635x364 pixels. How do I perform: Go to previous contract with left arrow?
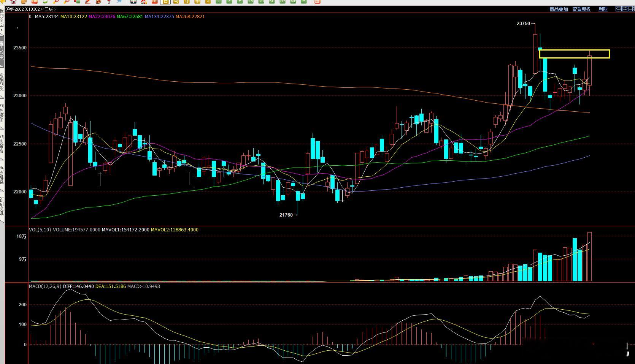619,9
